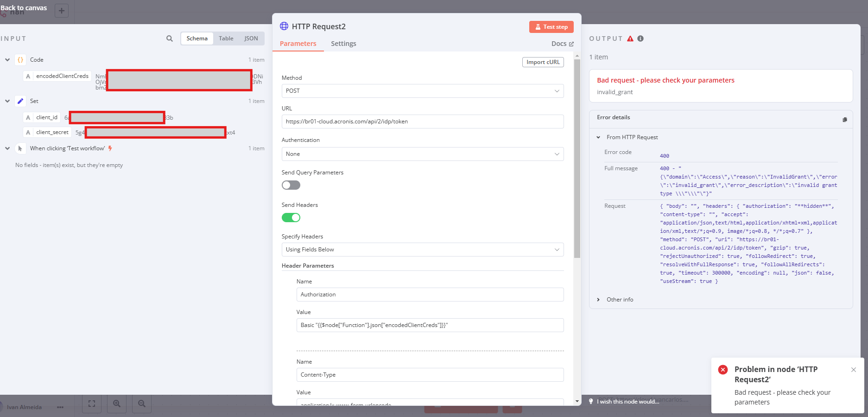
Task: Collapse the Code node section
Action: [7, 60]
